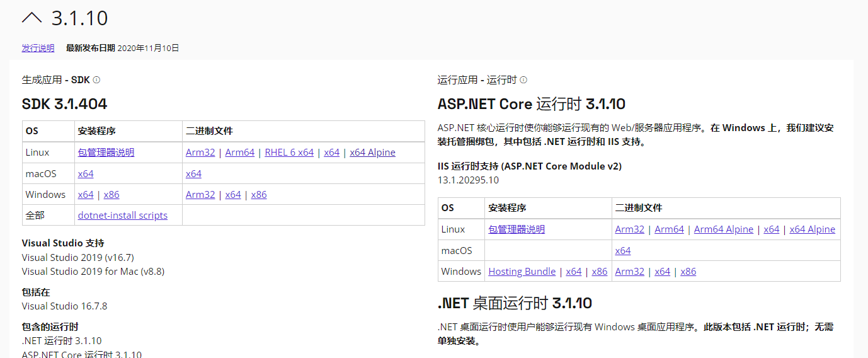Click the IIS 运行时支持 (ASP.NET Core Module v2) label

point(530,166)
